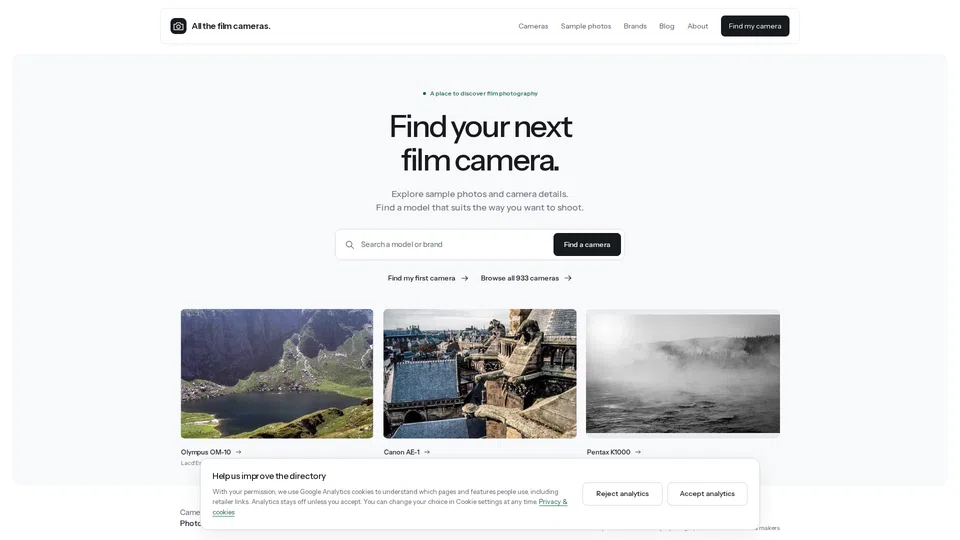Open Sample photos in navigation

[x=586, y=26]
